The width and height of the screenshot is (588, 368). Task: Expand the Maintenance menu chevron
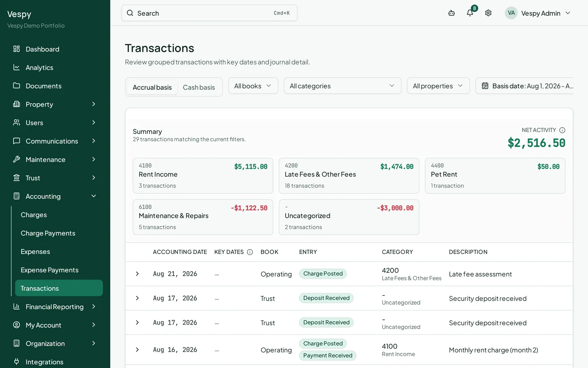tap(94, 159)
